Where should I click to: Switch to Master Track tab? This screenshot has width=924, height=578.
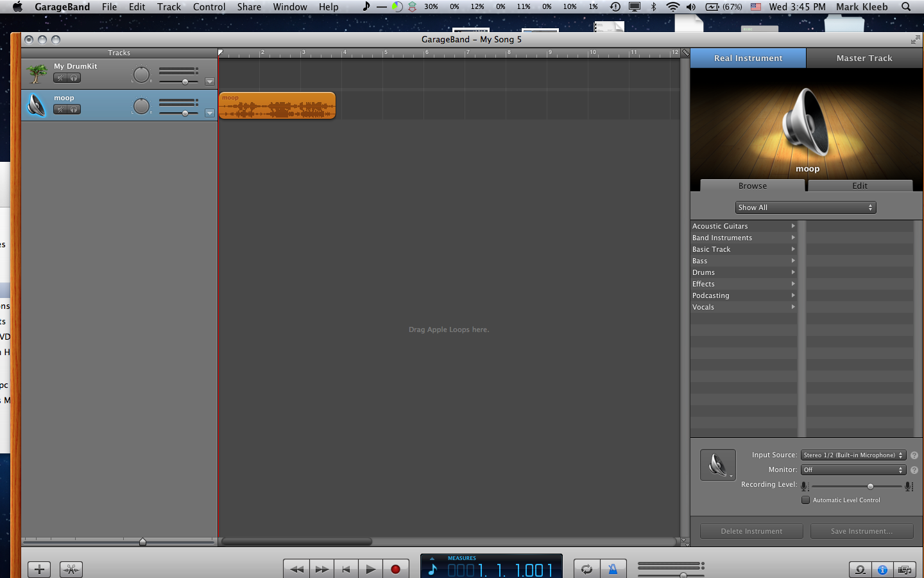pos(864,58)
